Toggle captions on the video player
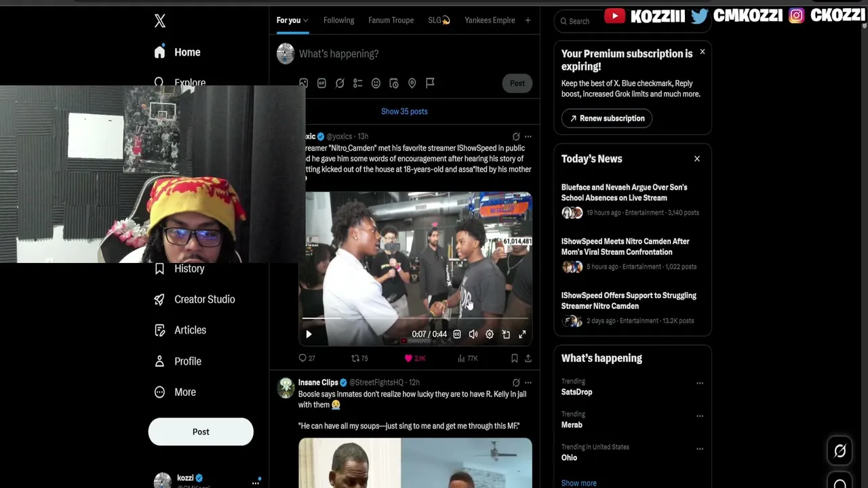Image resolution: width=868 pixels, height=488 pixels. coord(457,334)
